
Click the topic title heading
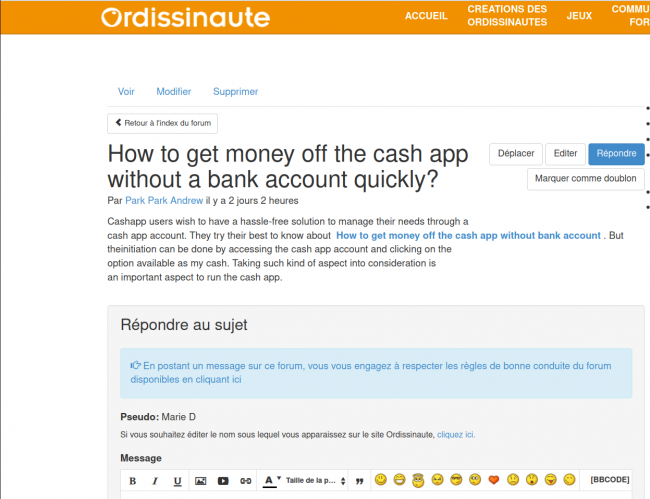coord(288,167)
